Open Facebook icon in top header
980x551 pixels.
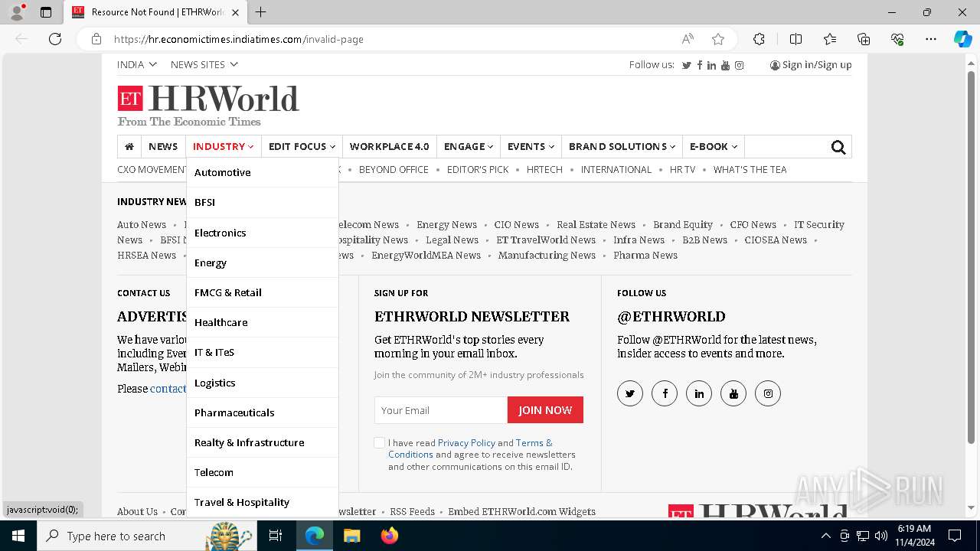point(700,65)
